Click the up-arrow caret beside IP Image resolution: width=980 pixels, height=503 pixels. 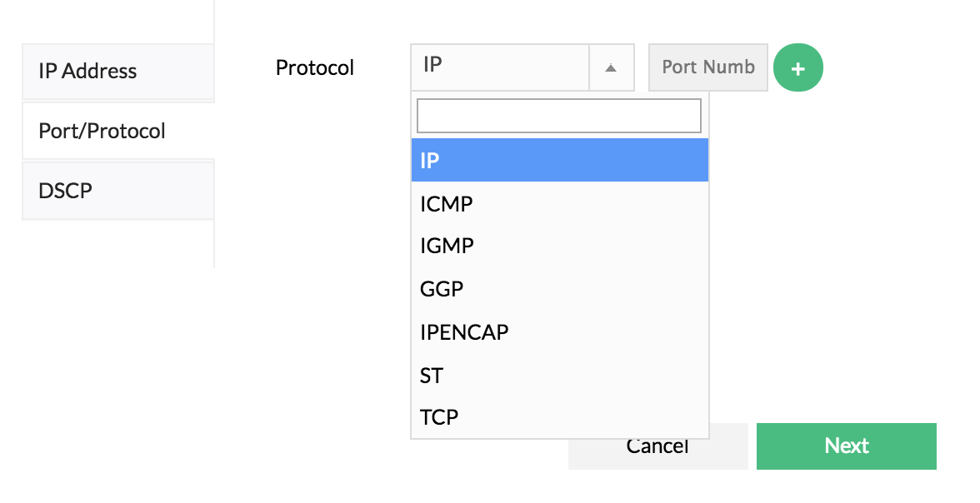coord(611,67)
